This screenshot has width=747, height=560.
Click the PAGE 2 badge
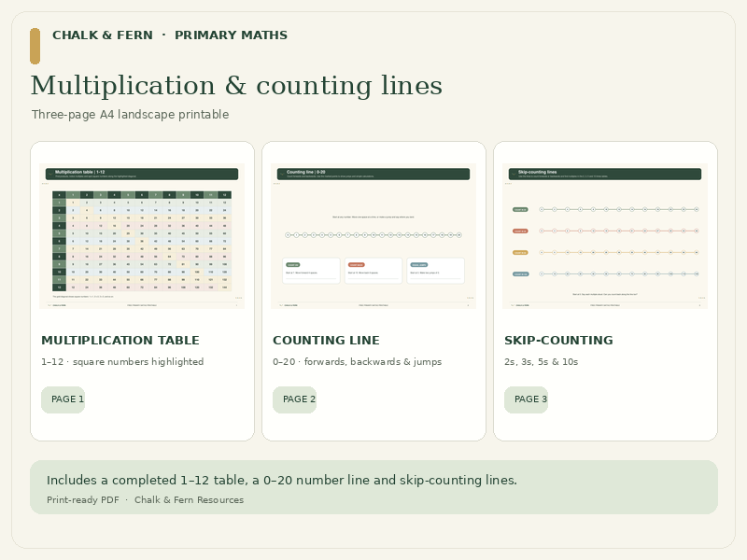click(x=294, y=399)
